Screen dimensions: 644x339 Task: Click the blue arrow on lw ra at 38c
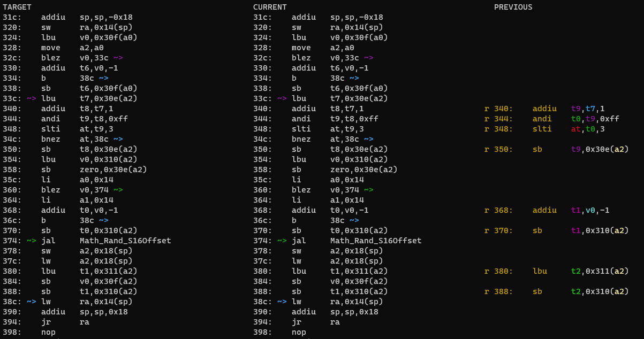tap(31, 302)
